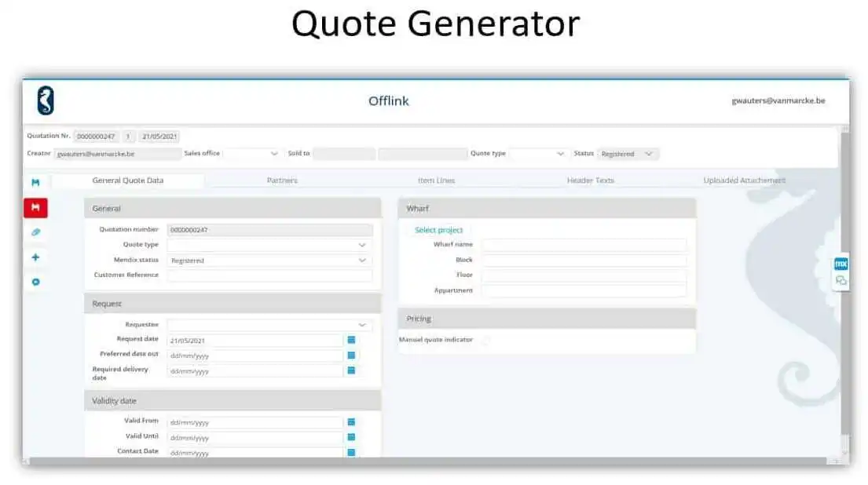
Task: Click the blue circle icon in sidebar
Action: point(35,282)
